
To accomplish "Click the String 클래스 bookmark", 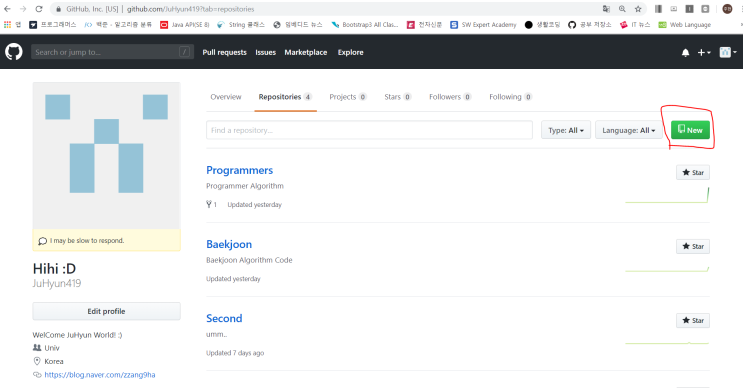I will (x=241, y=25).
